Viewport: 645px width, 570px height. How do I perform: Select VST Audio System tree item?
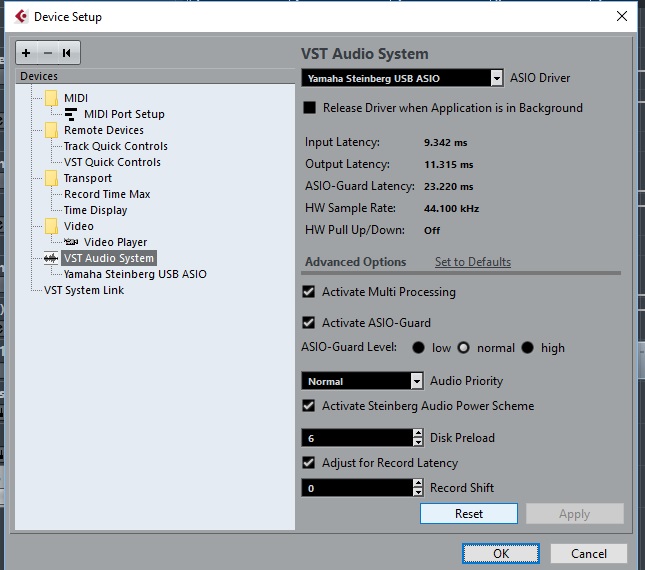pos(109,258)
